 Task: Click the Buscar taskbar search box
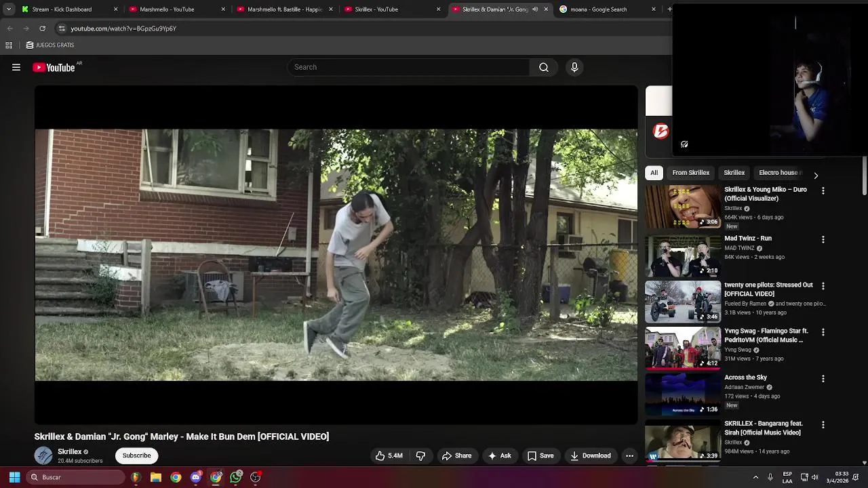tap(76, 477)
